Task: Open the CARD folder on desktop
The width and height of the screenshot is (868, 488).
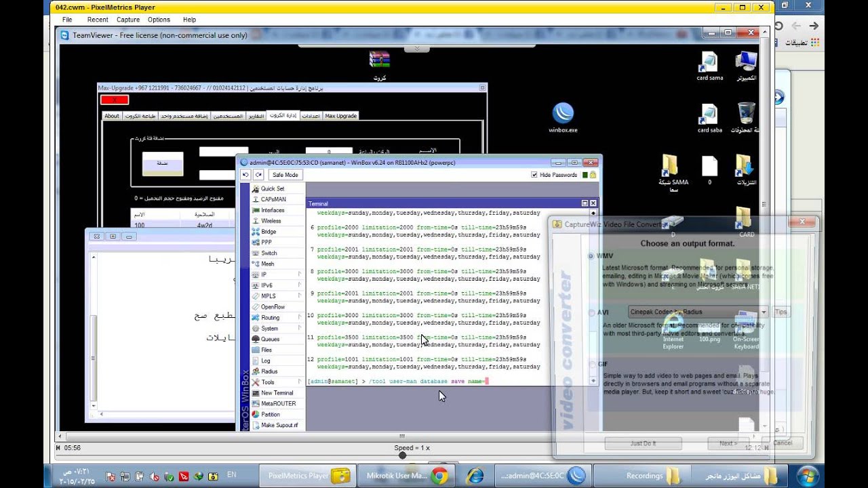Action: pyautogui.click(x=746, y=222)
